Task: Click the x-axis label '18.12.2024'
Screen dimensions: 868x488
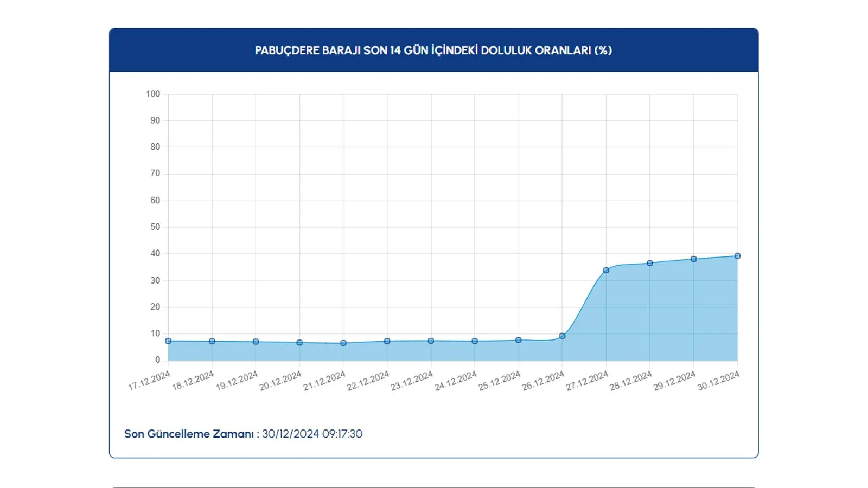Action: click(193, 381)
